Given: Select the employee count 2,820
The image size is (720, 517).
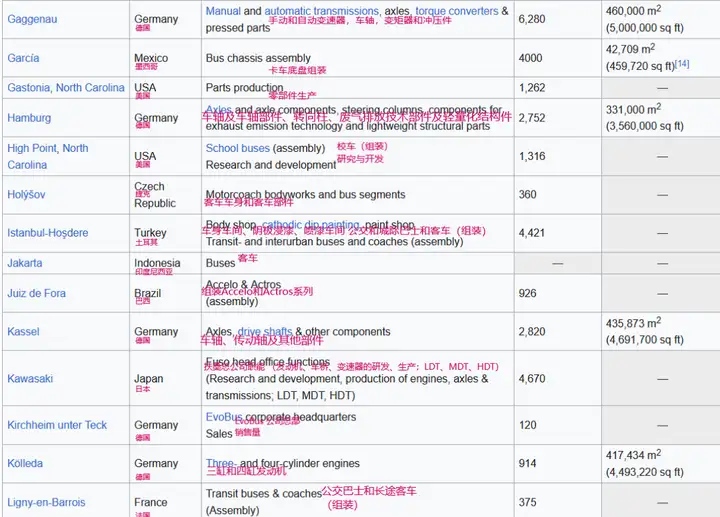Looking at the screenshot, I should tap(532, 332).
